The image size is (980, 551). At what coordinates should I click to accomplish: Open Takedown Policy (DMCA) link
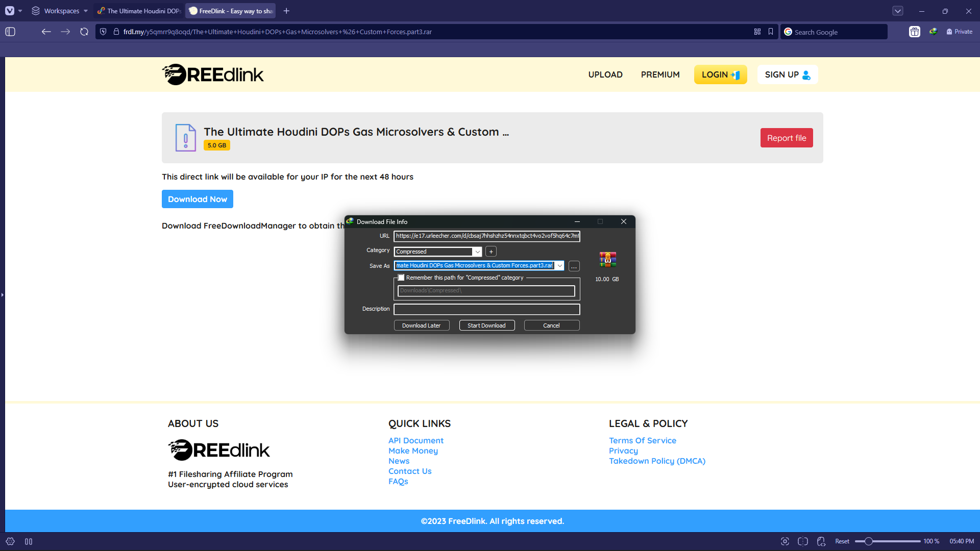(657, 461)
